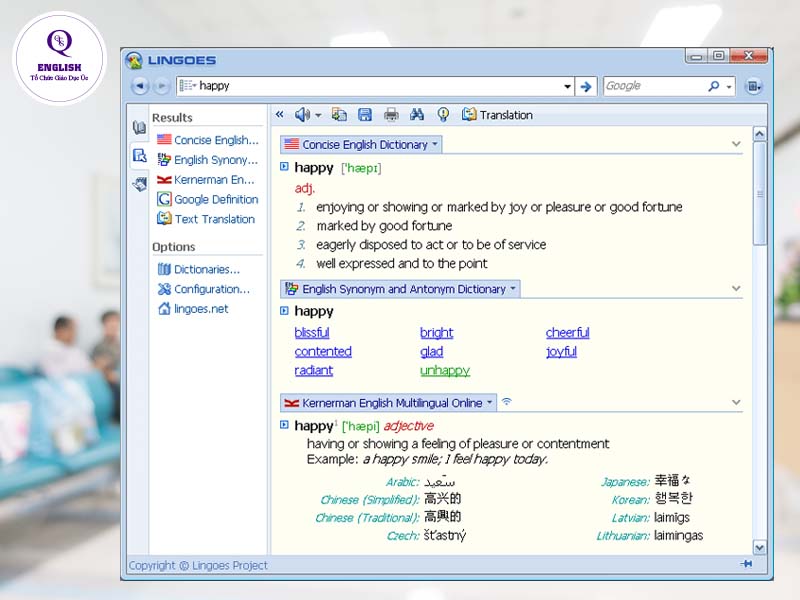Image resolution: width=800 pixels, height=600 pixels.
Task: Click the Translation toolbar button
Action: 497,115
